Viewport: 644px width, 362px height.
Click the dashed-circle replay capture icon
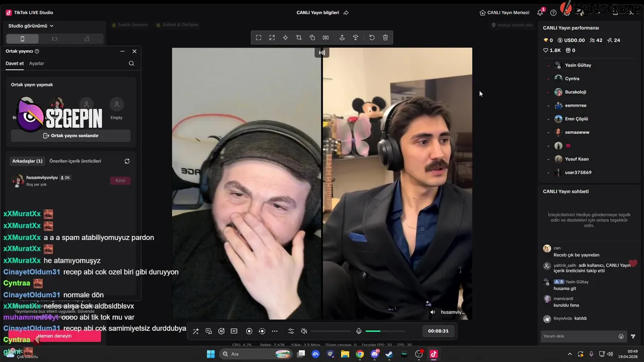coord(262,331)
